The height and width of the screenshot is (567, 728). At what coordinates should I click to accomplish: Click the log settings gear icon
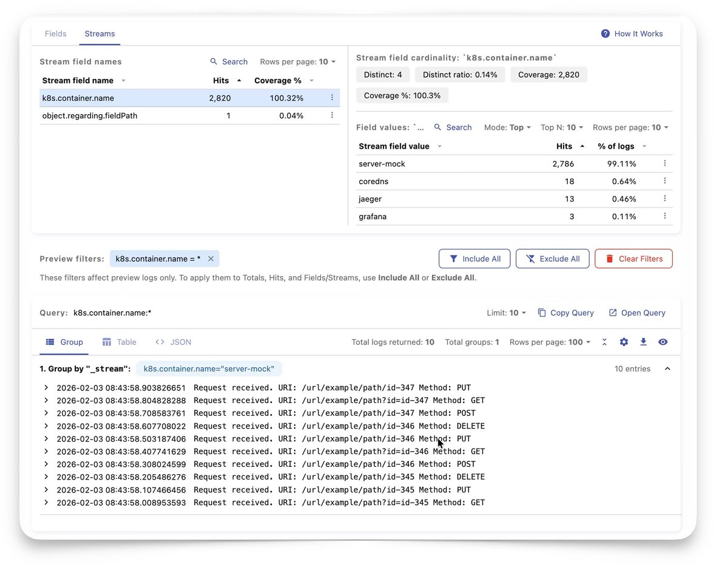pos(624,342)
